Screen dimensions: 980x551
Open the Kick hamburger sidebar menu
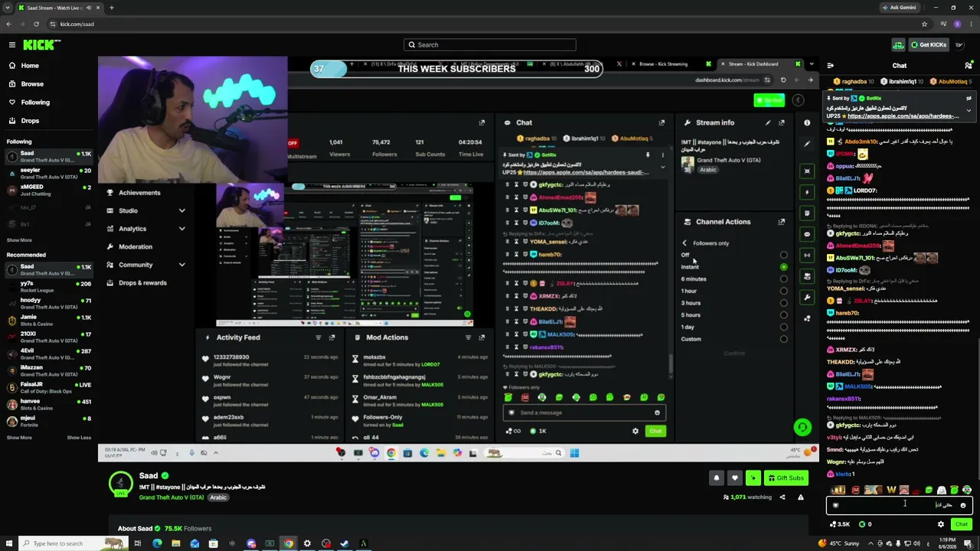[x=12, y=45]
